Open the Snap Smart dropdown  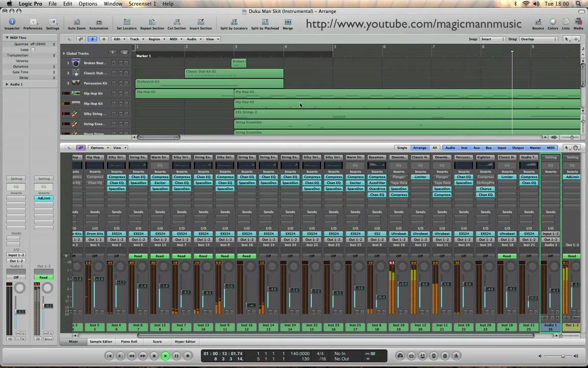493,39
